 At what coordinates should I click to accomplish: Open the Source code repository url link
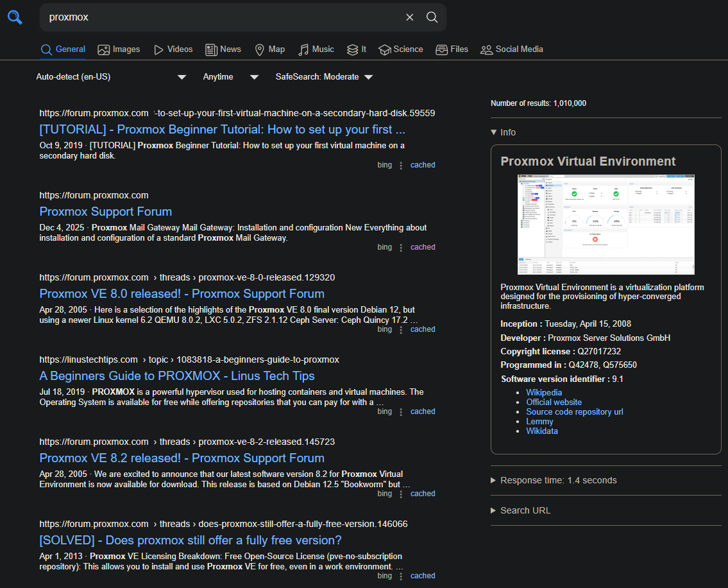coord(574,412)
